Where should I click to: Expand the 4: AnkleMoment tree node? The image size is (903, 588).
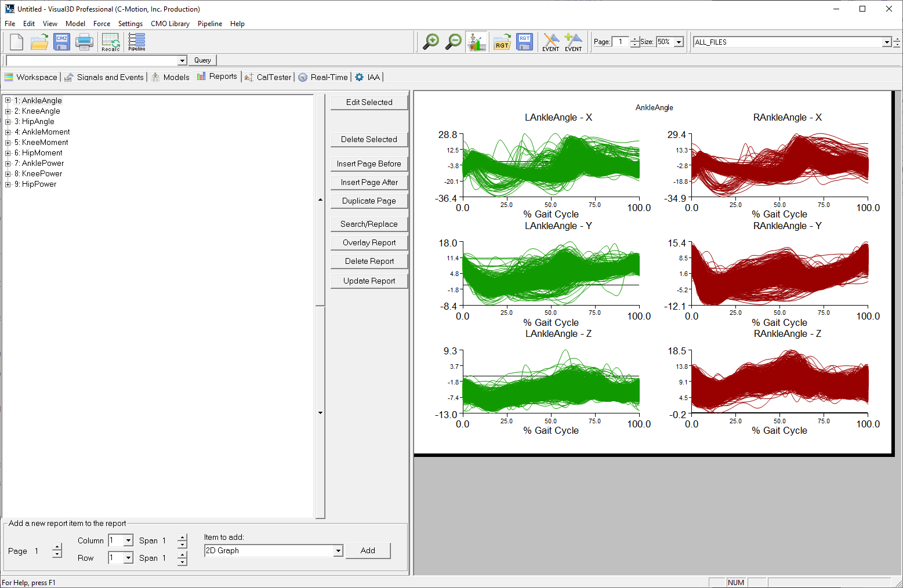point(8,132)
